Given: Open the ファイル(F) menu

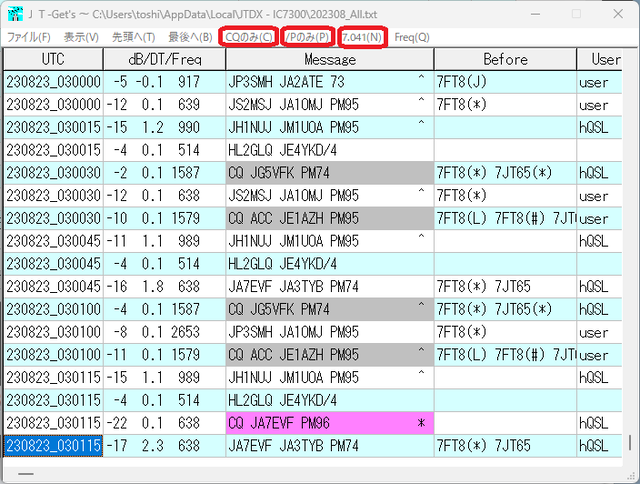Looking at the screenshot, I should coord(29,38).
